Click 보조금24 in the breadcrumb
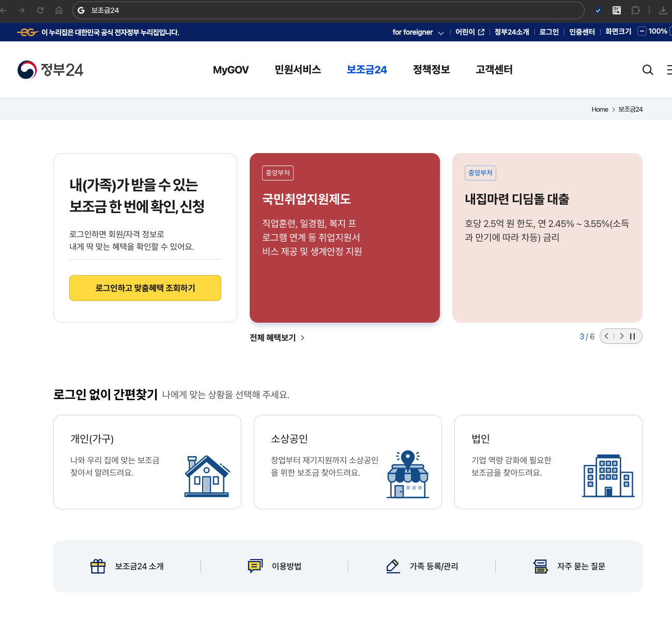 pyautogui.click(x=631, y=109)
